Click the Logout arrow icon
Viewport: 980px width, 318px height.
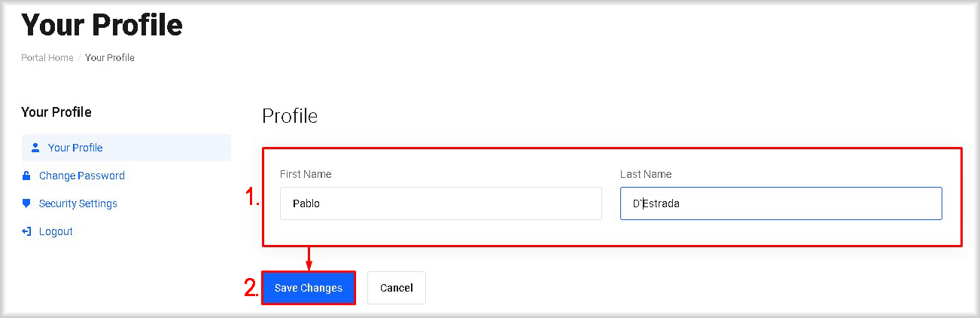click(x=26, y=231)
